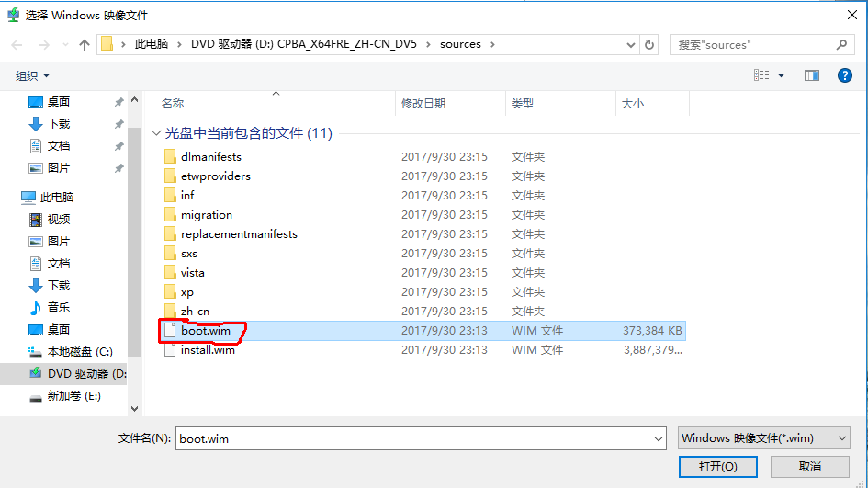
Task: Click DVD 驱动器 breadcrumb segment
Action: 304,44
